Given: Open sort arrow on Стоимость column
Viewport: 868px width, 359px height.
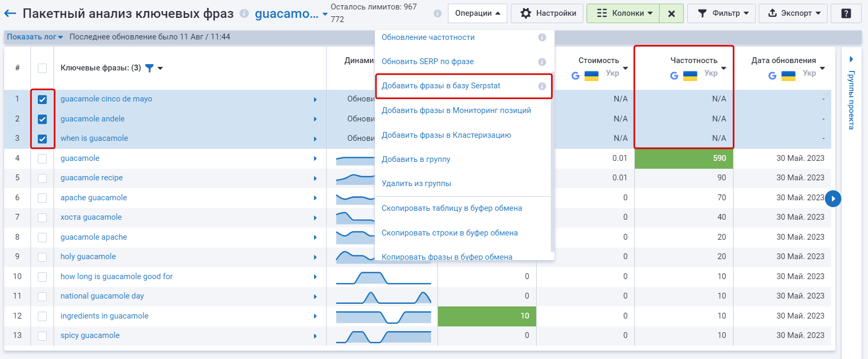Looking at the screenshot, I should coord(625,68).
